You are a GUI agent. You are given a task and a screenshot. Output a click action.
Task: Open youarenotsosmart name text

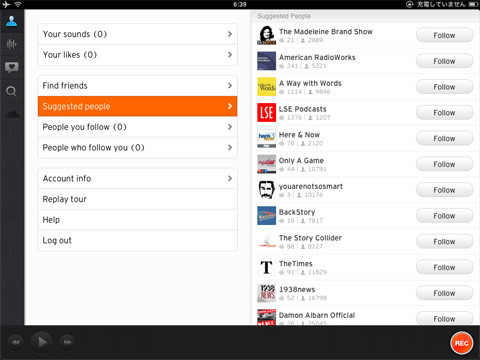pos(311,186)
